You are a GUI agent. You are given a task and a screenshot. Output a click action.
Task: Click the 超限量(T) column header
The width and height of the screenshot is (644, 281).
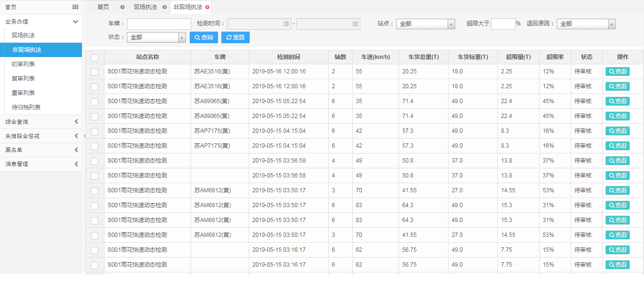[x=518, y=57]
